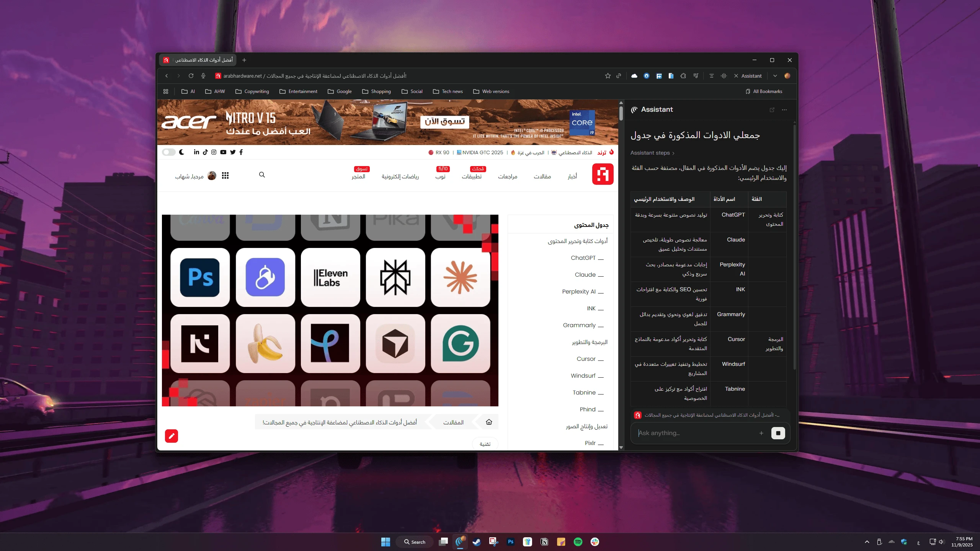Screen dimensions: 980x551
Task: Stop the Assistant response generation
Action: click(x=778, y=433)
